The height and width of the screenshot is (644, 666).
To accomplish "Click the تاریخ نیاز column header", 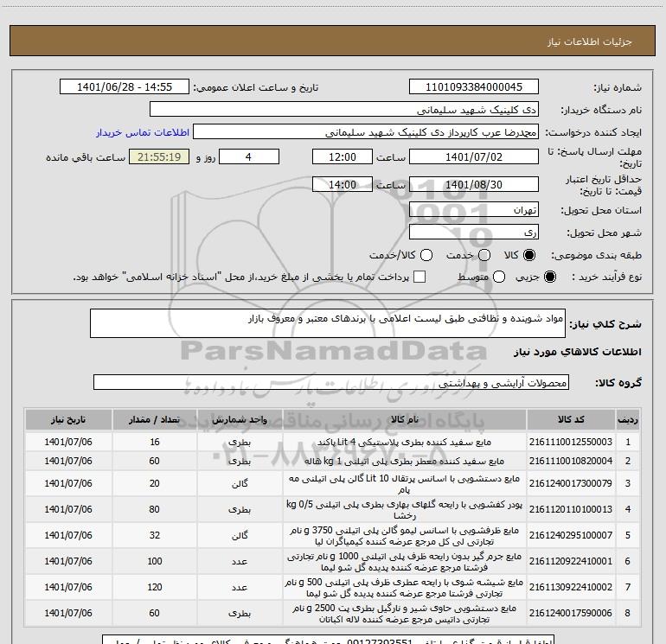I will [x=68, y=420].
